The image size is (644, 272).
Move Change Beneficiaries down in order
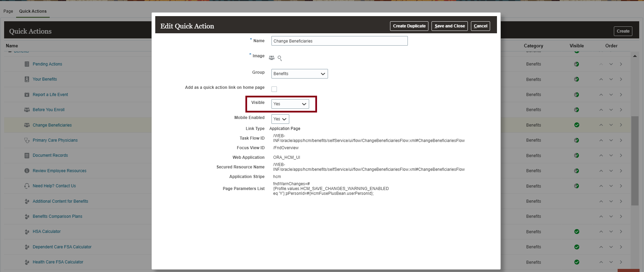[611, 125]
